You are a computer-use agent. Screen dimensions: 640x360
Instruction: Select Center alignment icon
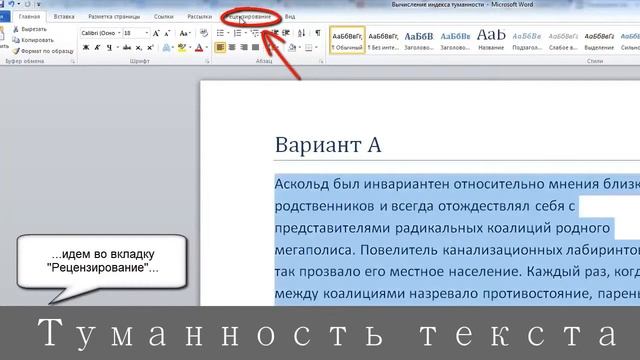click(232, 48)
